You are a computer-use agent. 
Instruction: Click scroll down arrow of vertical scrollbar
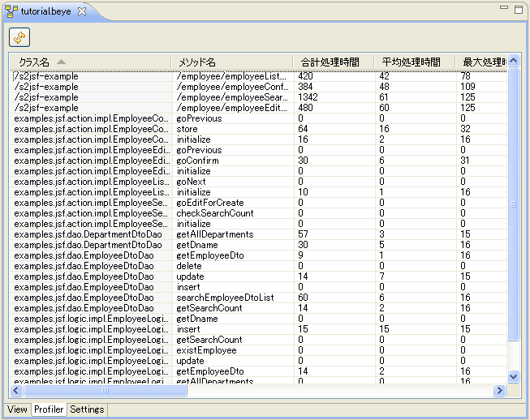513,376
